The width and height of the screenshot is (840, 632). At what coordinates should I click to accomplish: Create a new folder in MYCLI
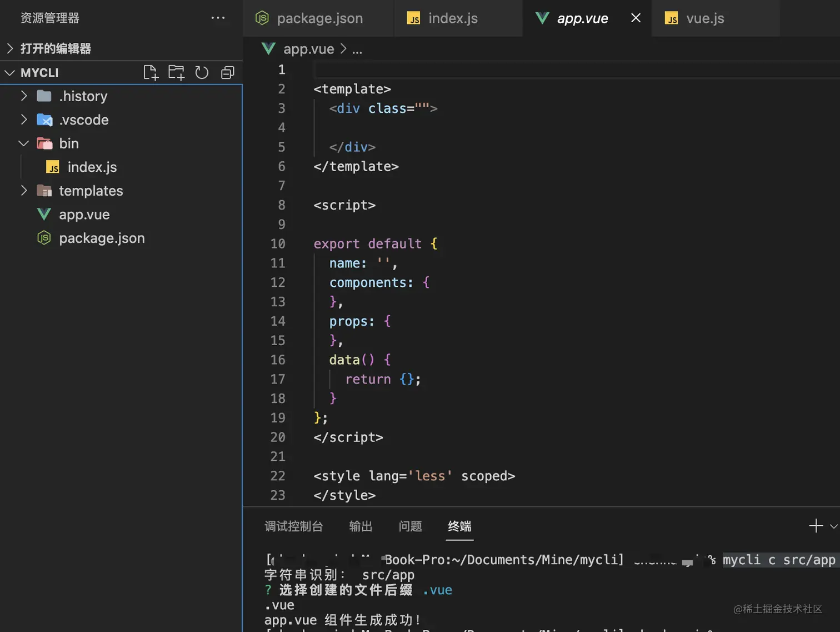click(x=176, y=73)
